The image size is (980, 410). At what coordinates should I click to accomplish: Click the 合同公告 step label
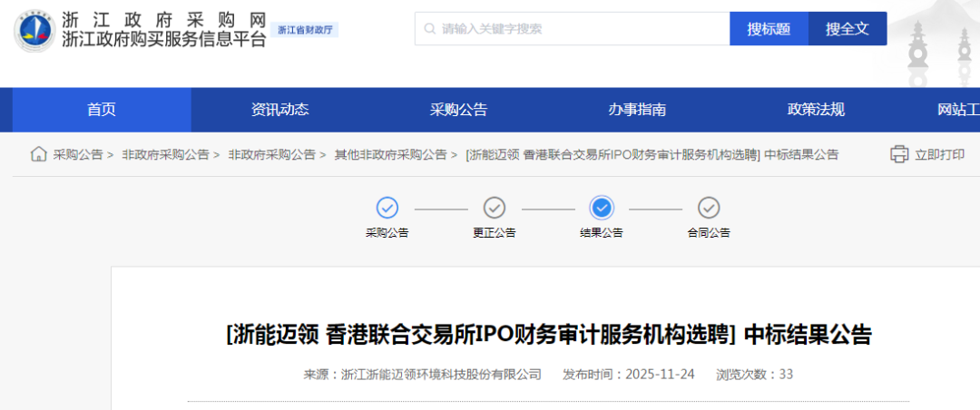pyautogui.click(x=709, y=233)
